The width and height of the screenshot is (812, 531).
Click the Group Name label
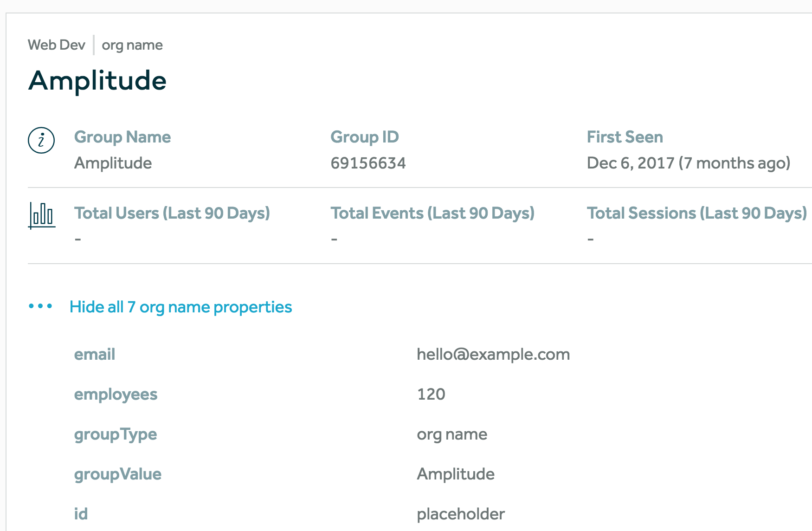point(122,137)
